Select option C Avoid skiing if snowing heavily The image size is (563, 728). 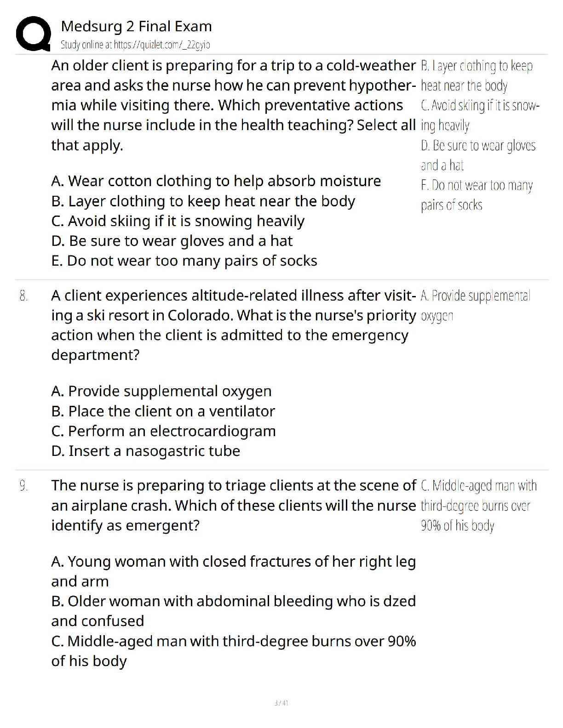(178, 221)
